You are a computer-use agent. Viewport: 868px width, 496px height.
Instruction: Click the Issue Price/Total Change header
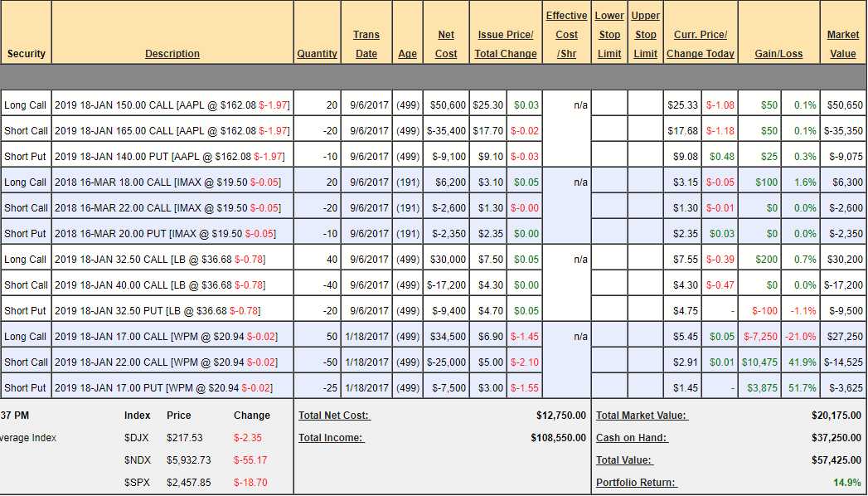tap(505, 44)
